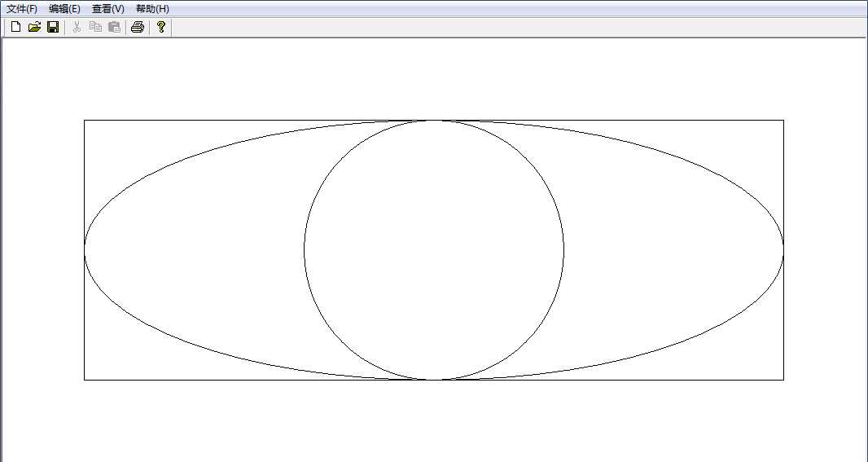Click the Open folder toolbar icon
The image size is (868, 462).
click(x=34, y=27)
